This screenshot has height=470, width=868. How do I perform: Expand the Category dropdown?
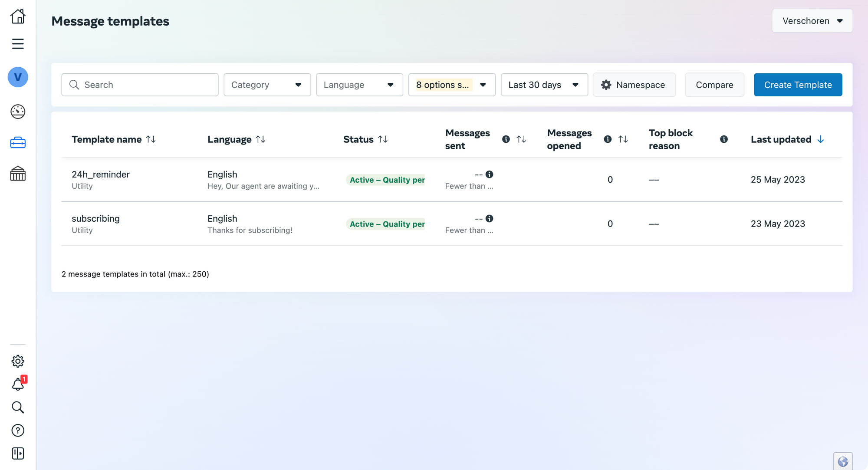267,85
